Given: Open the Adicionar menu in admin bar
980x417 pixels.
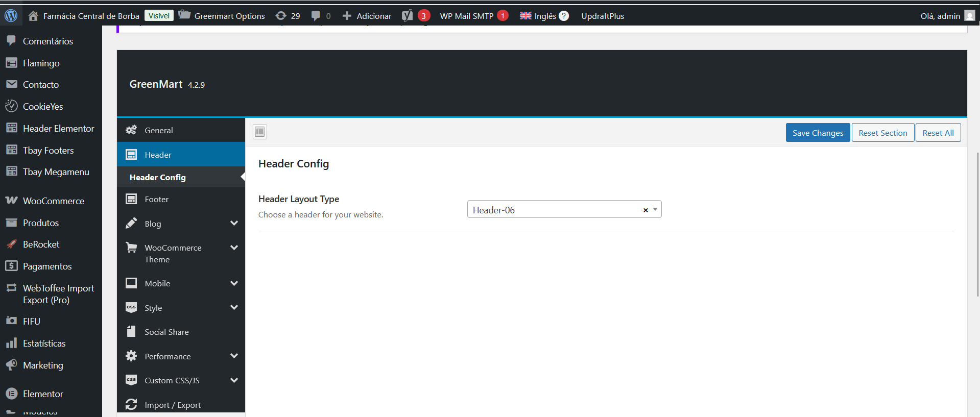Looking at the screenshot, I should (367, 16).
